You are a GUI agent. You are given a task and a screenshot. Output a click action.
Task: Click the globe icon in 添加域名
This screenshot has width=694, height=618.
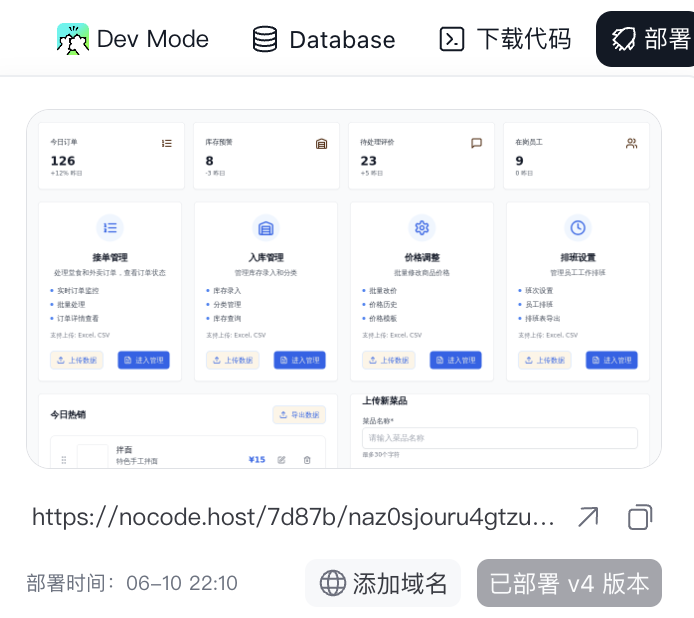[332, 583]
